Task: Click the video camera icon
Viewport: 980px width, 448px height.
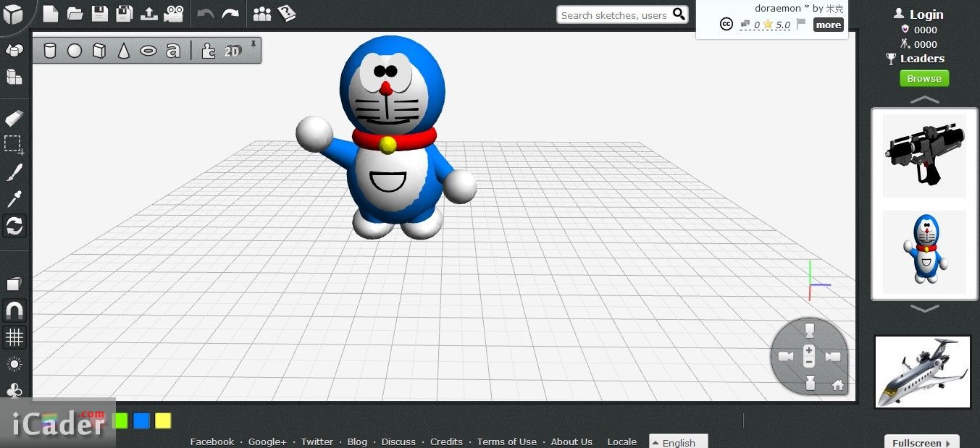Action: 173,13
